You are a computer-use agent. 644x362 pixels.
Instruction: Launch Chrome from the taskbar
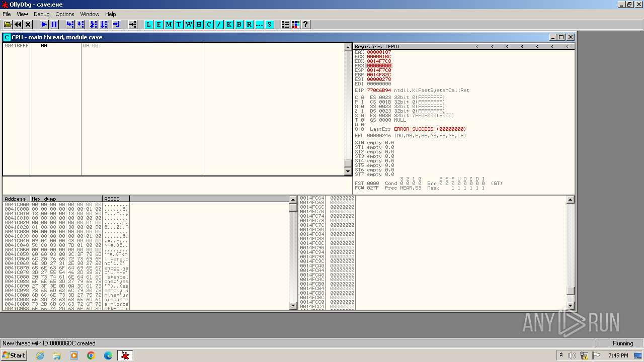[91, 355]
